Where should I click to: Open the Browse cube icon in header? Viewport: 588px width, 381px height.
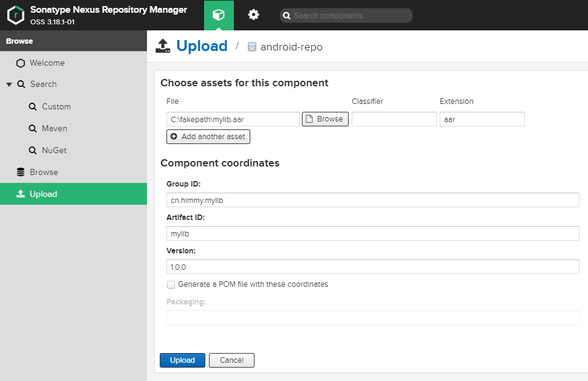pyautogui.click(x=219, y=15)
